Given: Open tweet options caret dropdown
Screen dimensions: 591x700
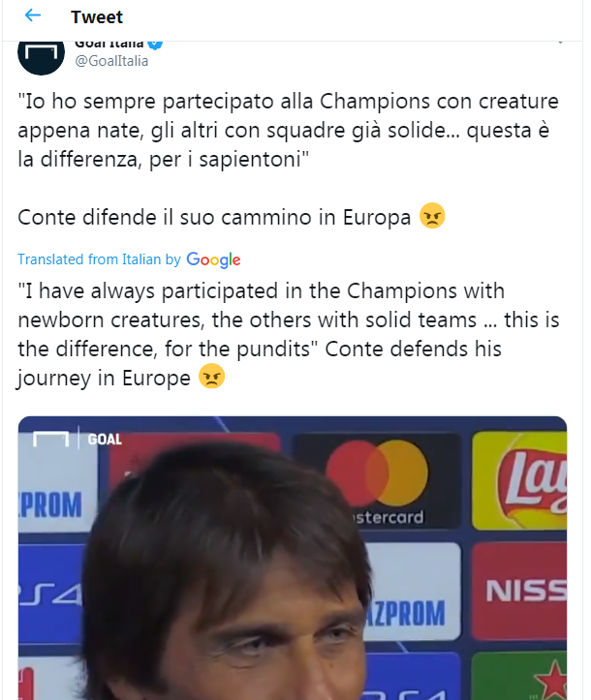Looking at the screenshot, I should 560,44.
